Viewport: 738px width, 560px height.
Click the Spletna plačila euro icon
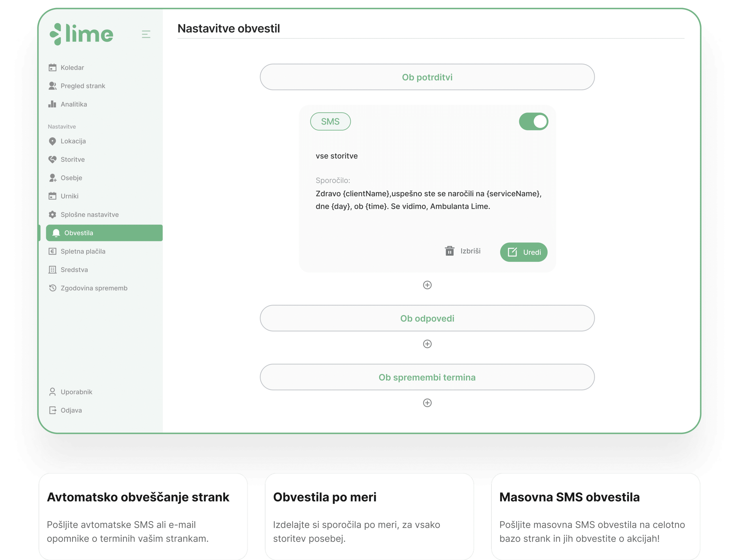pyautogui.click(x=52, y=251)
